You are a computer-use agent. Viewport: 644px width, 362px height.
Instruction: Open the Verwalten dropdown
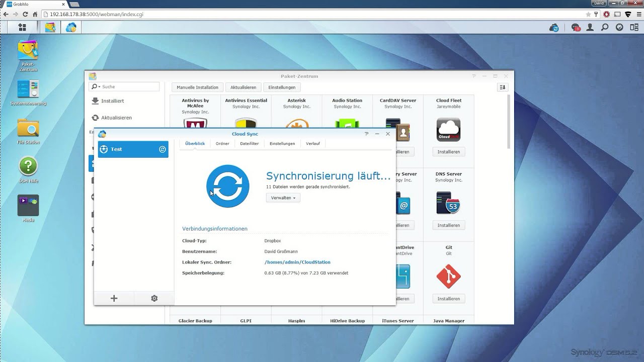point(283,198)
